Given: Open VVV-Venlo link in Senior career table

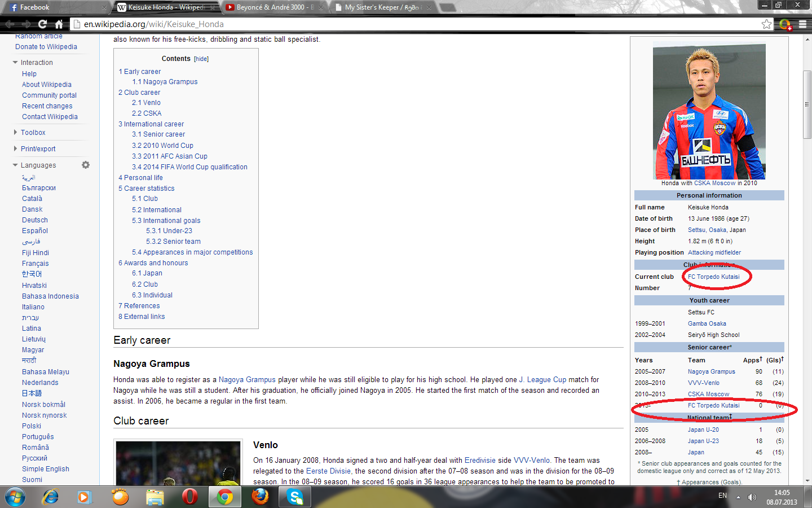Looking at the screenshot, I should (704, 383).
